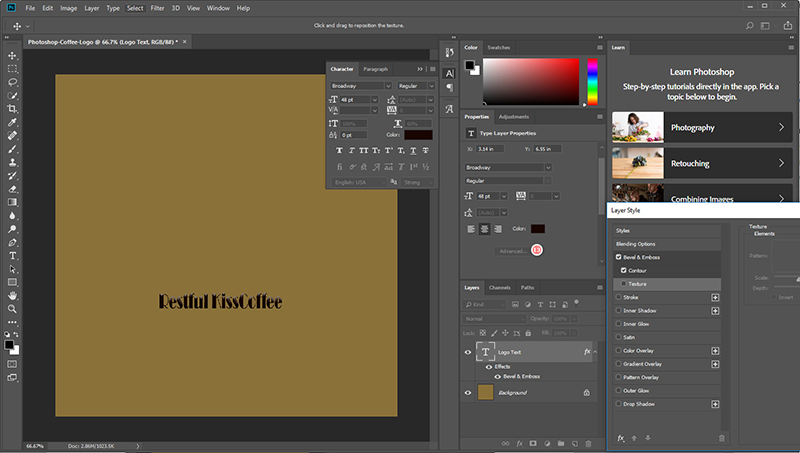Image resolution: width=800 pixels, height=453 pixels.
Task: Activate the Hand tool
Action: pyautogui.click(x=13, y=296)
